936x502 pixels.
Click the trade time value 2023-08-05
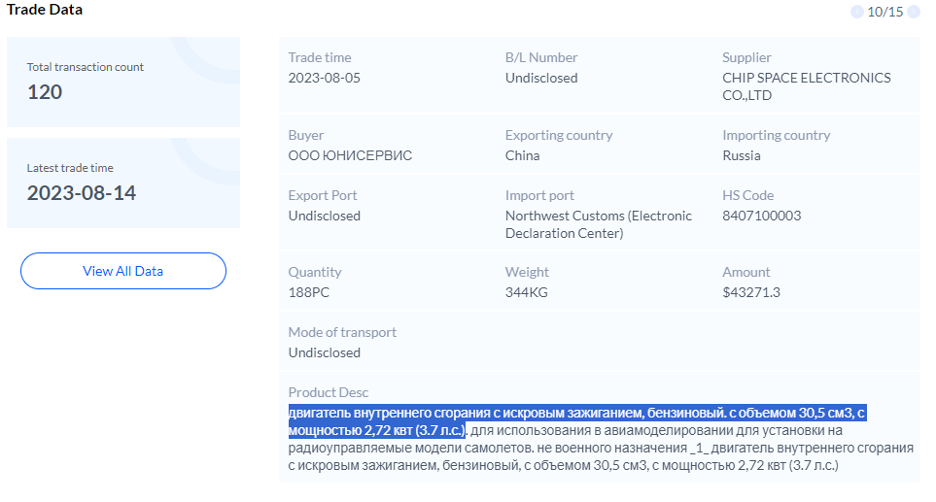point(324,78)
